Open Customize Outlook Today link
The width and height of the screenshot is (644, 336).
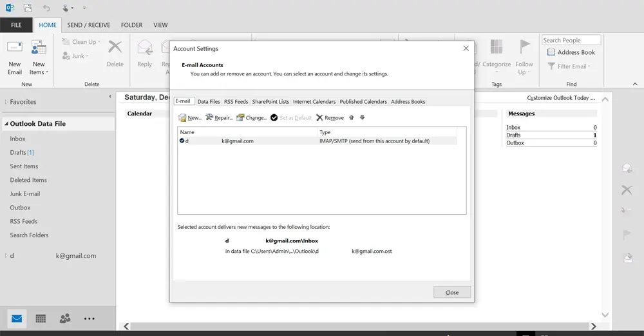[561, 98]
